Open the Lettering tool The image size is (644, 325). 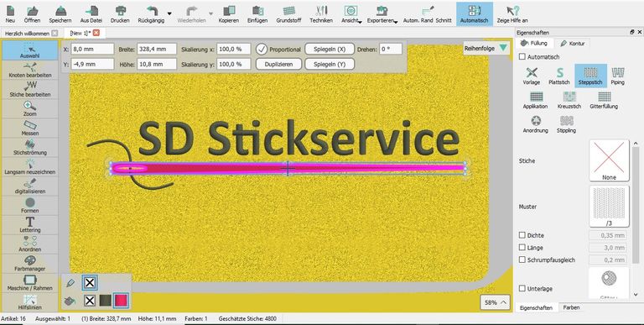click(x=30, y=225)
